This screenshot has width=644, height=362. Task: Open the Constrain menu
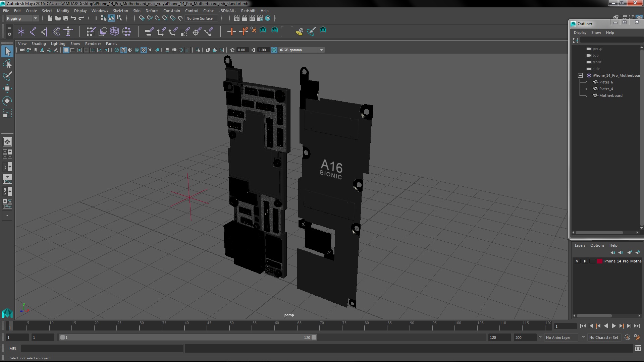(x=171, y=11)
